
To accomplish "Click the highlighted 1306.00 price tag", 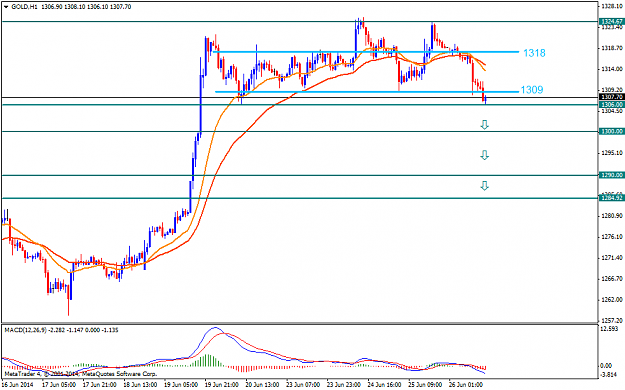I will pyautogui.click(x=612, y=104).
